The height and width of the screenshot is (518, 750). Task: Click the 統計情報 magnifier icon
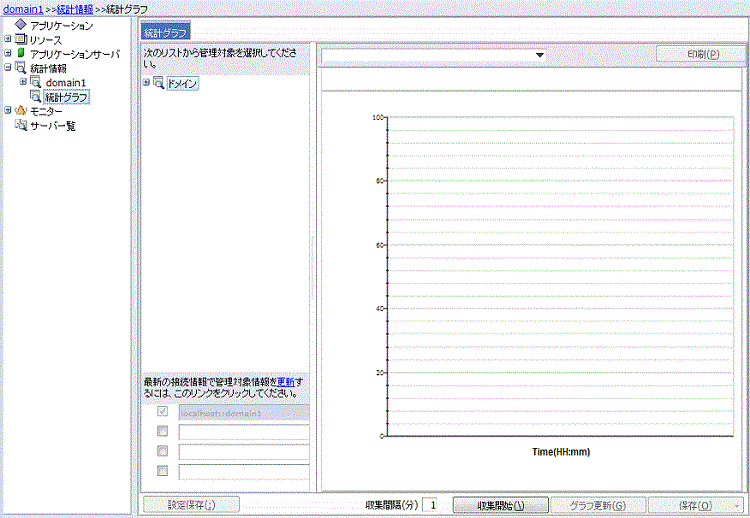21,68
